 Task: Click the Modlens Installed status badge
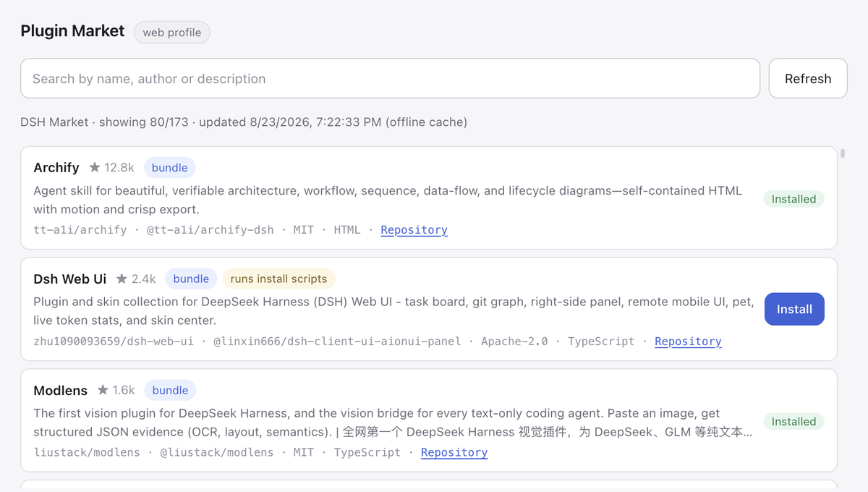[793, 422]
